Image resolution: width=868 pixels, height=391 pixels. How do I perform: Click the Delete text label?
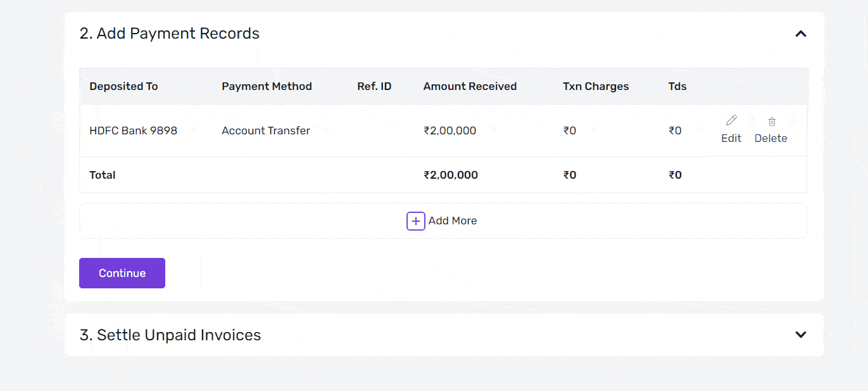coord(771,138)
